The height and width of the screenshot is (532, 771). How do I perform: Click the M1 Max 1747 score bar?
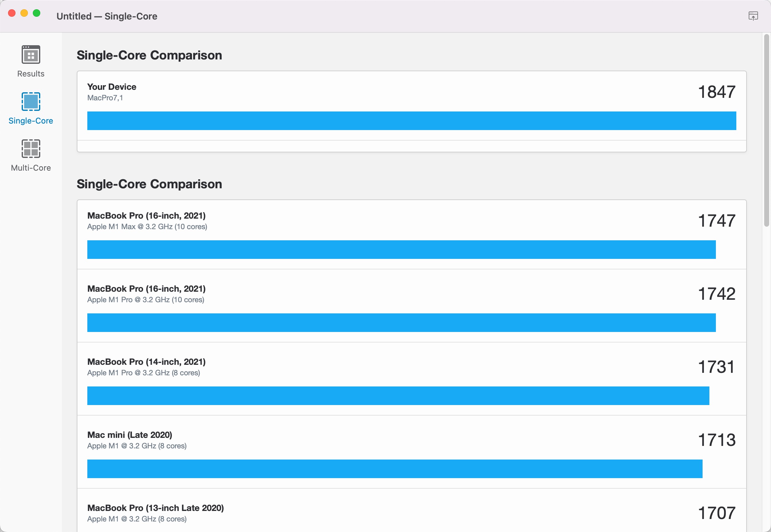click(401, 249)
